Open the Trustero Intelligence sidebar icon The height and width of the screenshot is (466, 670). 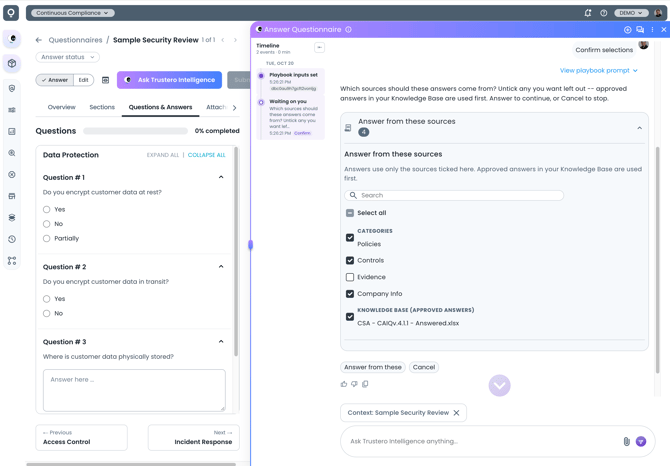tap(12, 39)
